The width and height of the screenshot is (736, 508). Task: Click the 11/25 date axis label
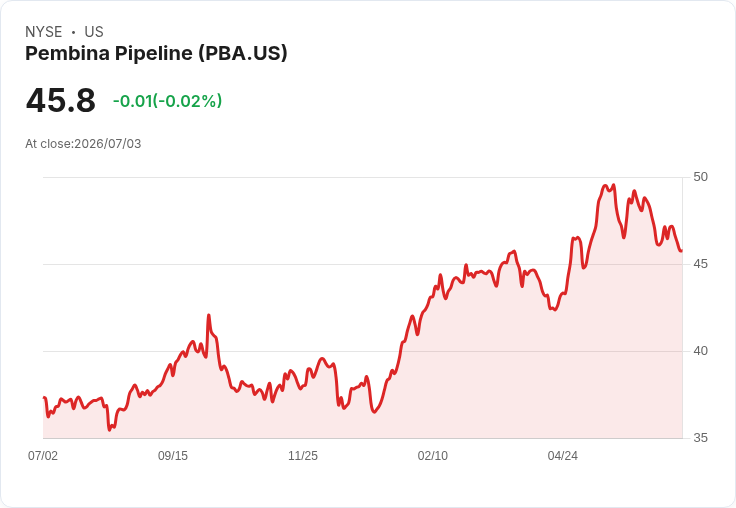coord(303,455)
